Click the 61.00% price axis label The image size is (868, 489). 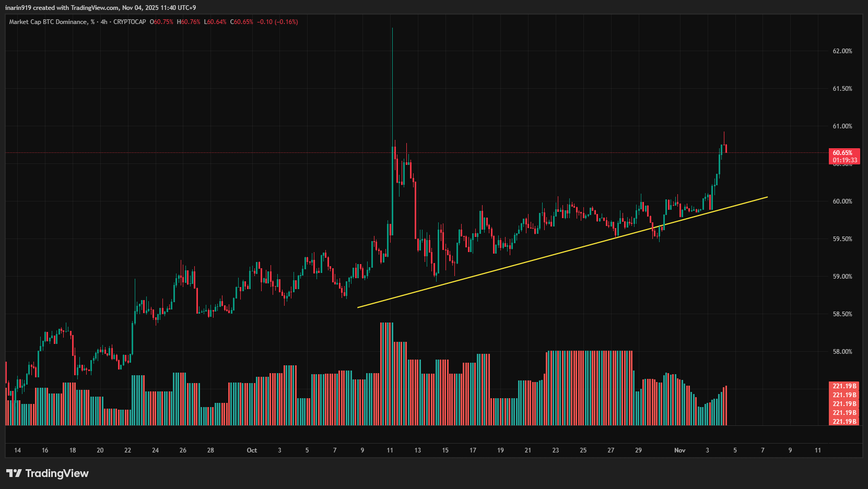pos(842,126)
